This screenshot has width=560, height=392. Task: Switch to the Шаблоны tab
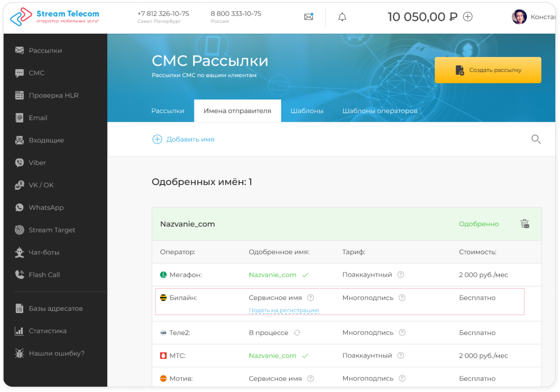(307, 111)
